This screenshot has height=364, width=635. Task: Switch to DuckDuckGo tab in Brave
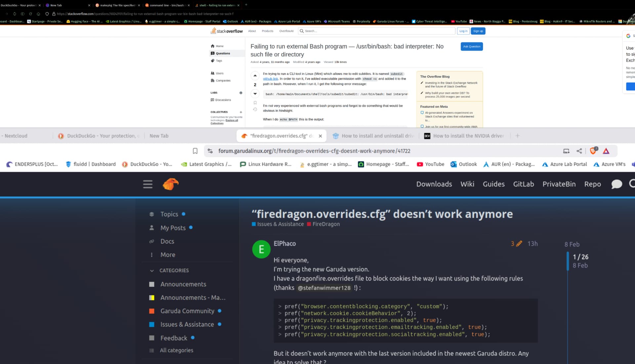pos(99,136)
